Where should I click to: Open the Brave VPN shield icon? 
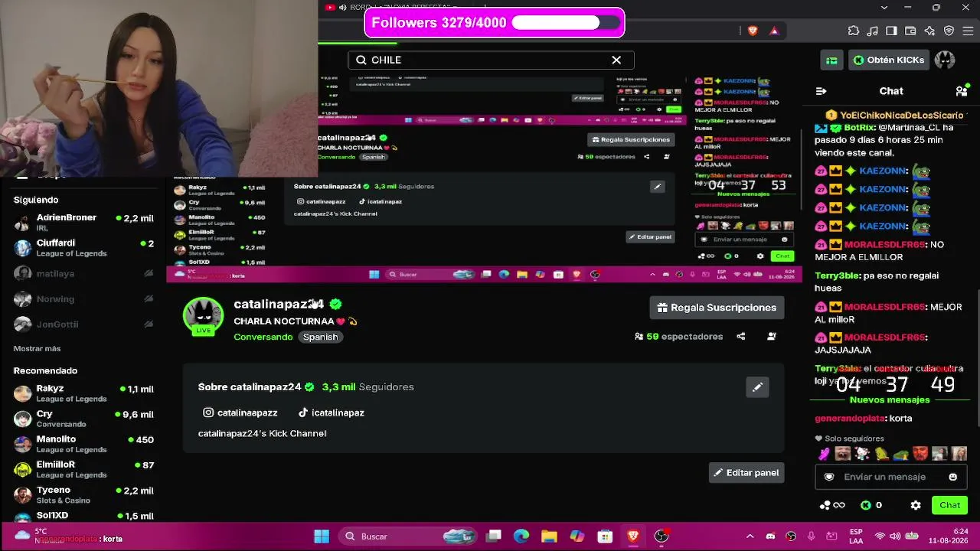tap(949, 31)
